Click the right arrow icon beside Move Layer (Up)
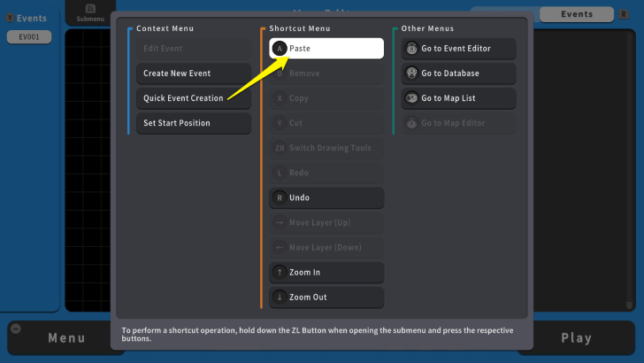Screen dimensions: 644x363 pyautogui.click(x=280, y=223)
